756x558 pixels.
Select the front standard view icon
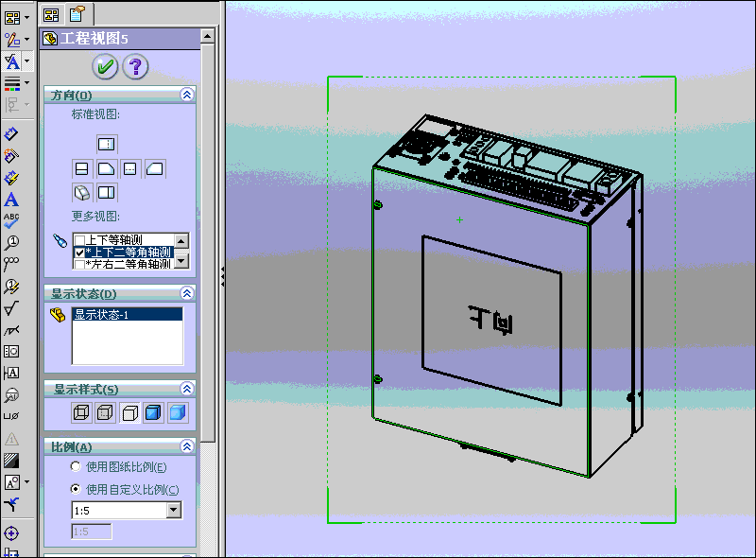(x=107, y=144)
